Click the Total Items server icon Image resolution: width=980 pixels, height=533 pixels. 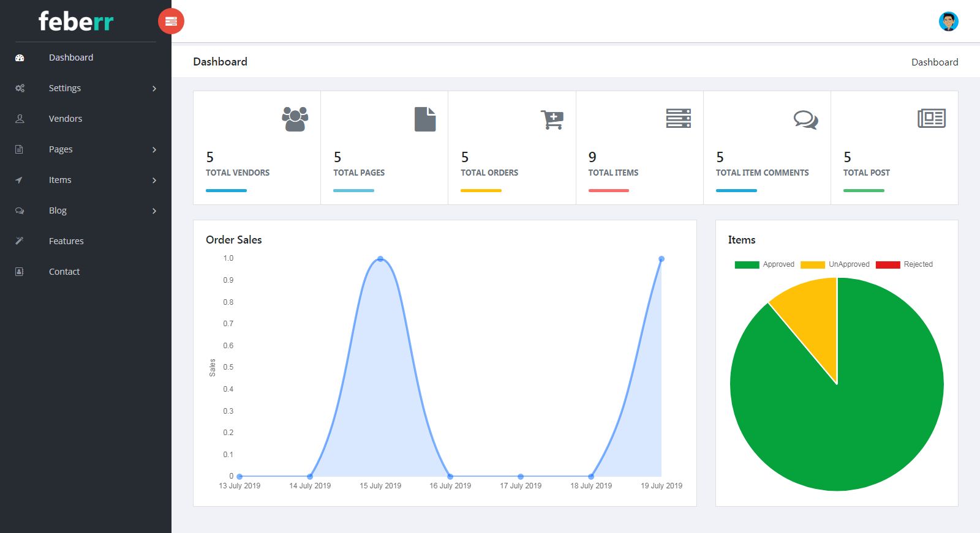[678, 118]
